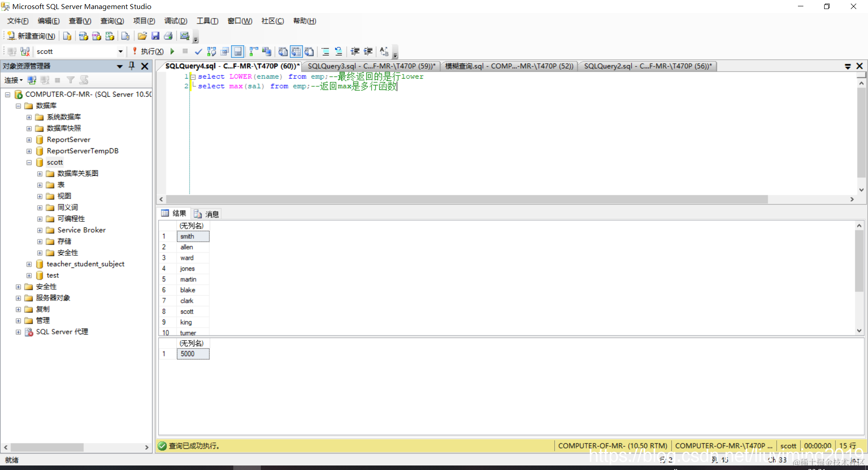
Task: Click the results grid vertical scrollbar thumb
Action: pos(859,261)
